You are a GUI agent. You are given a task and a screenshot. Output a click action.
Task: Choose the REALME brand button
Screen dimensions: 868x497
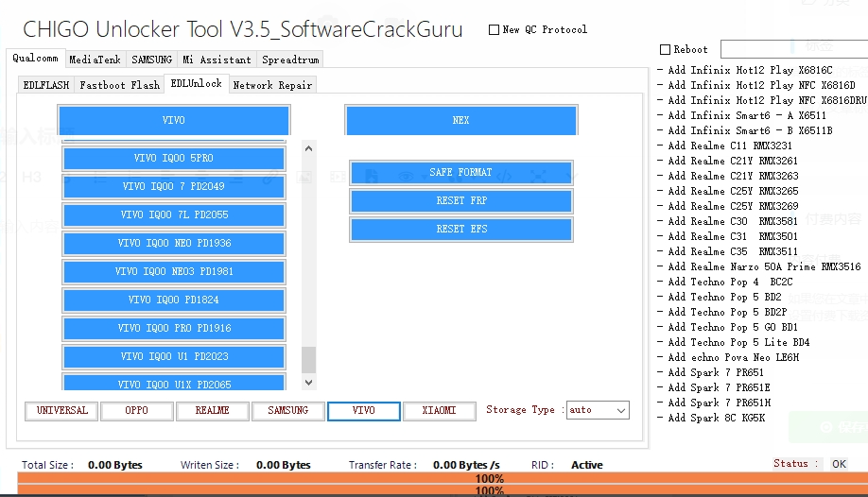[x=212, y=411]
